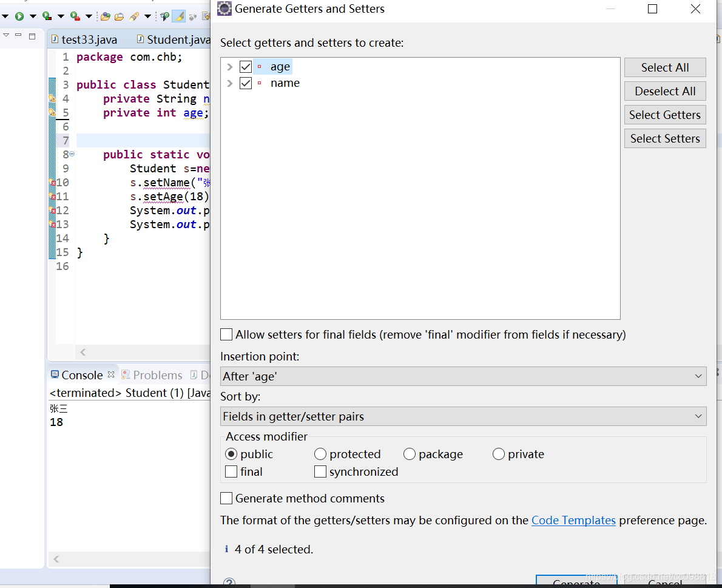Screen dimensions: 722x588
Task: Click the Coverage run icon in toolbar
Action: pos(47,16)
